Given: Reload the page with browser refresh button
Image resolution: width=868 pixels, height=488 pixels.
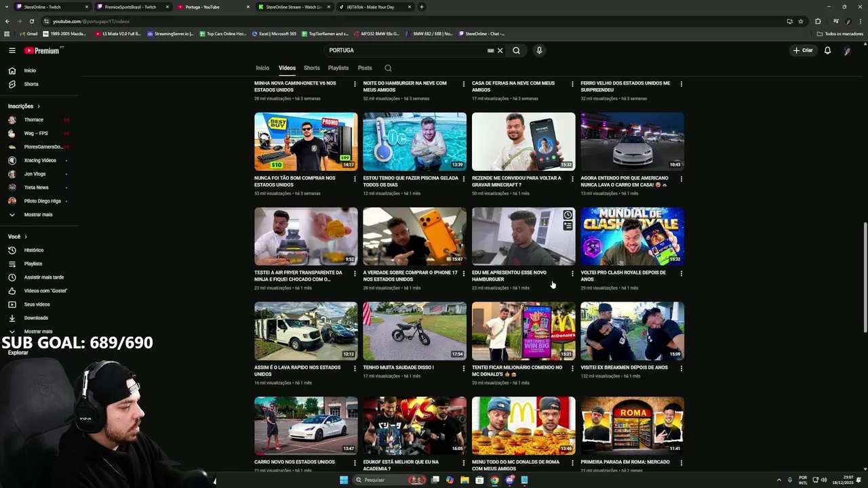Looking at the screenshot, I should (31, 21).
